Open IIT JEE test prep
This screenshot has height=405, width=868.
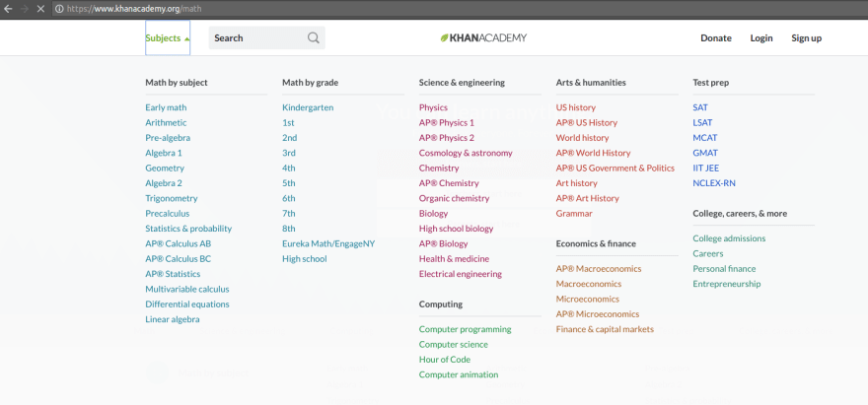pos(706,169)
